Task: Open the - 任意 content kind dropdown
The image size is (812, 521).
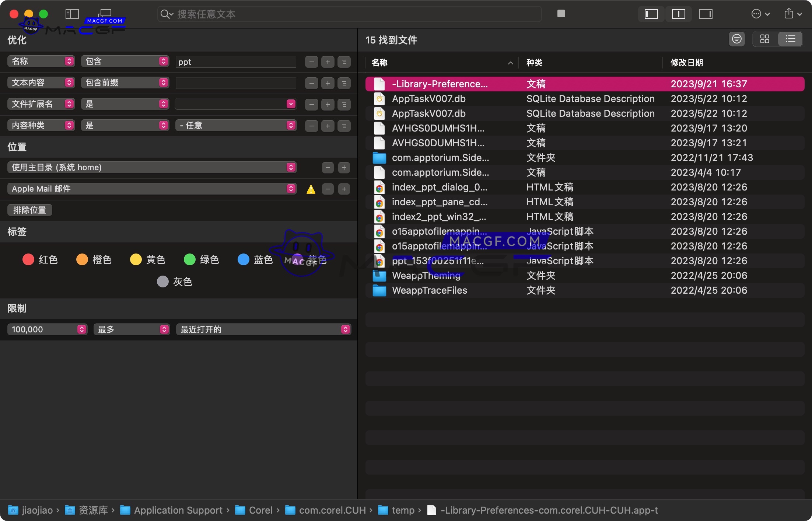Action: coord(236,125)
